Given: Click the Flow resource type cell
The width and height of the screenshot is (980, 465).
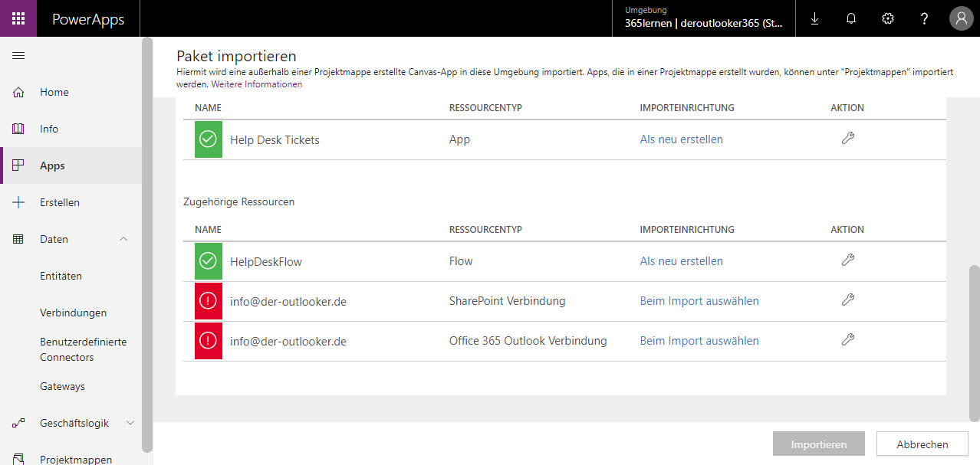Looking at the screenshot, I should 461,261.
